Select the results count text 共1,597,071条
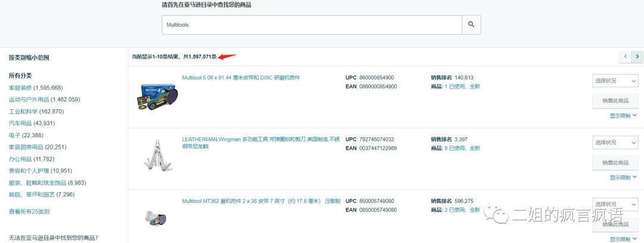This screenshot has height=243, width=644. 200,57
